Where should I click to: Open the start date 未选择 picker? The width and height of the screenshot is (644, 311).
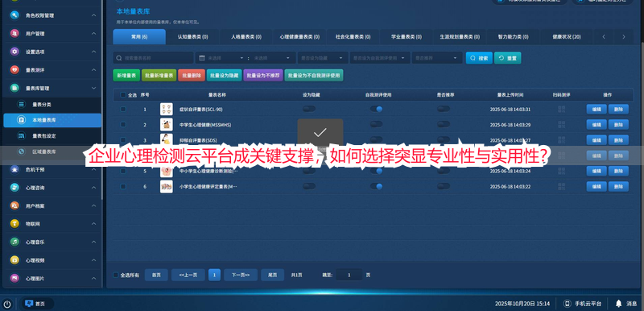225,58
